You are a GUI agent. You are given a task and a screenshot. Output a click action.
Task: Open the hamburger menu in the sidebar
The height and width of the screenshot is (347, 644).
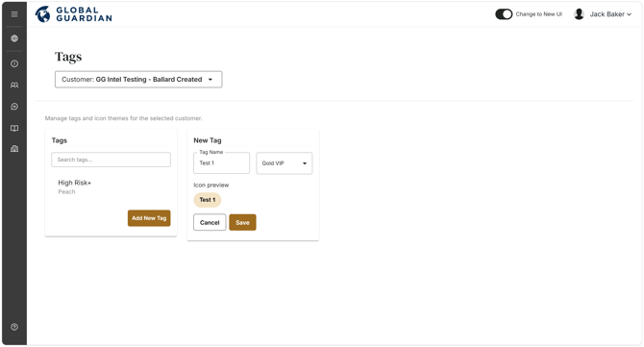pyautogui.click(x=14, y=14)
